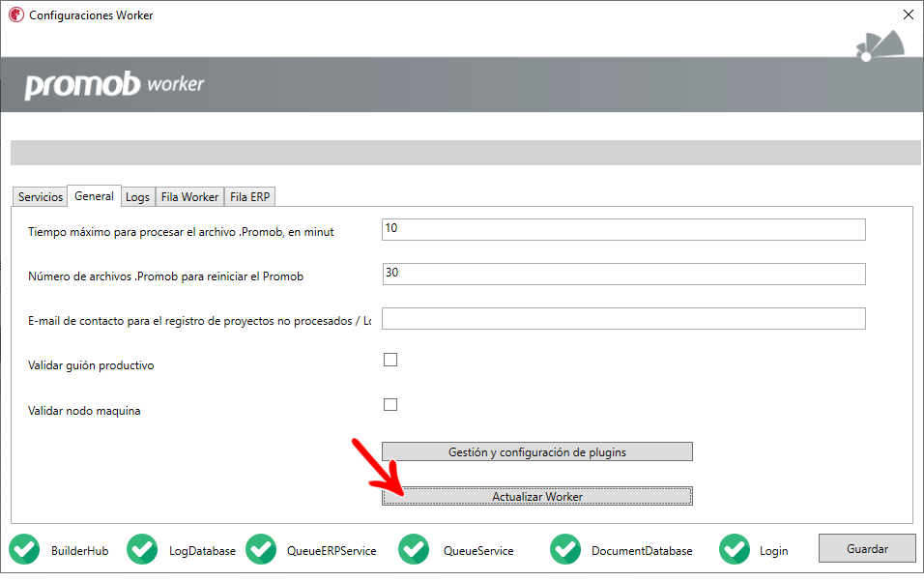Viewport: 924px width, 581px height.
Task: Click the QueueERPService green check icon
Action: 261,549
